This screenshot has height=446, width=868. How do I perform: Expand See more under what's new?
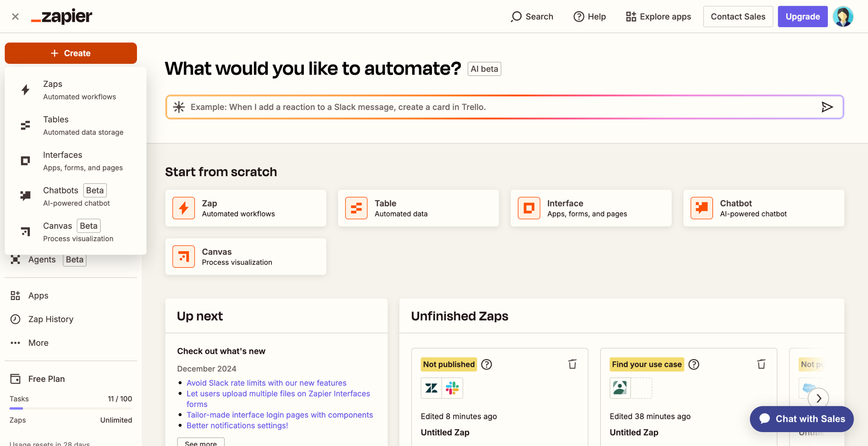click(x=200, y=443)
